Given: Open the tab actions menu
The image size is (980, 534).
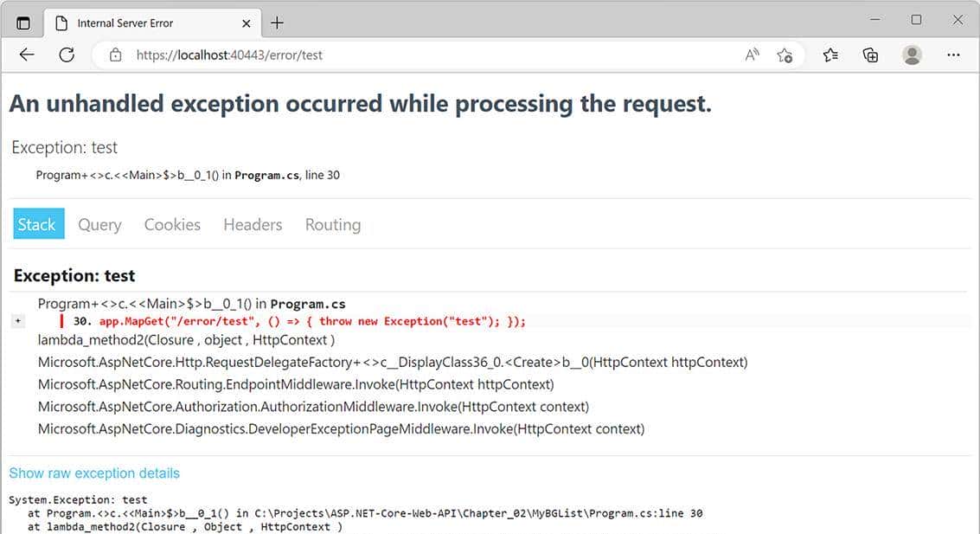Looking at the screenshot, I should point(23,23).
